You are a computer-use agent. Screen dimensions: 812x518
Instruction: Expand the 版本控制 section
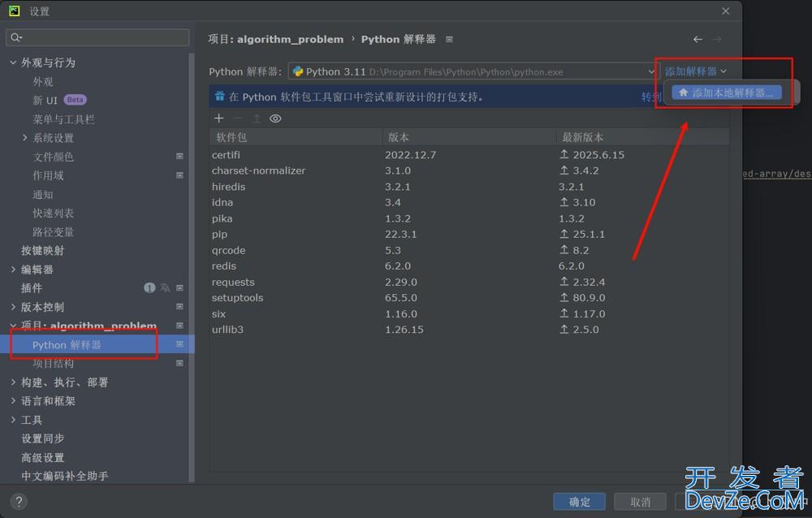13,307
